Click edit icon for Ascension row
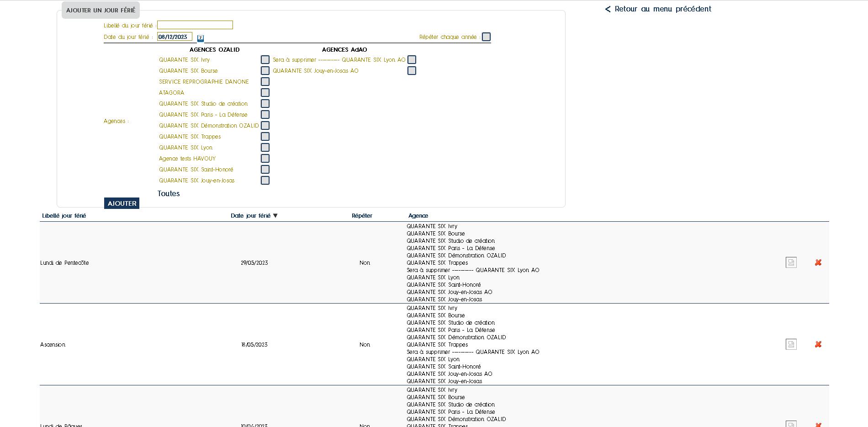 pyautogui.click(x=791, y=344)
